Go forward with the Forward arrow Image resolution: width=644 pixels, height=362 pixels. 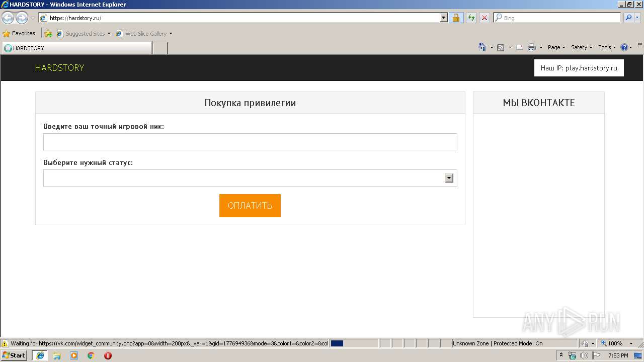[22, 18]
